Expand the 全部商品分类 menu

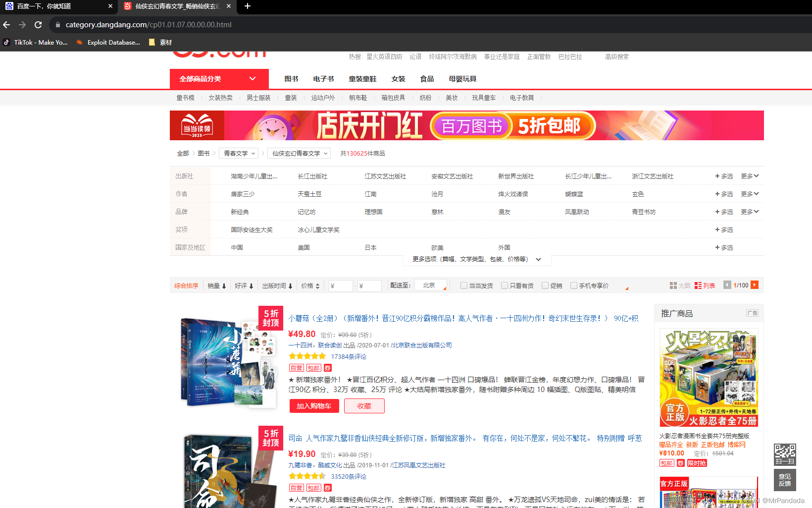pos(219,79)
